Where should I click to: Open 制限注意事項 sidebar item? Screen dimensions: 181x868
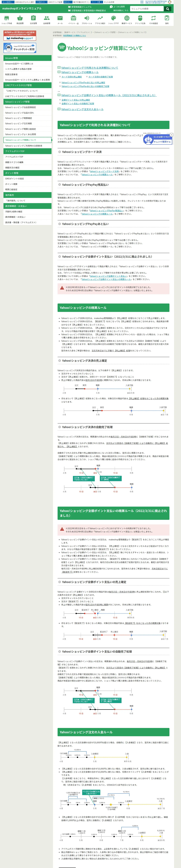pos(27,75)
